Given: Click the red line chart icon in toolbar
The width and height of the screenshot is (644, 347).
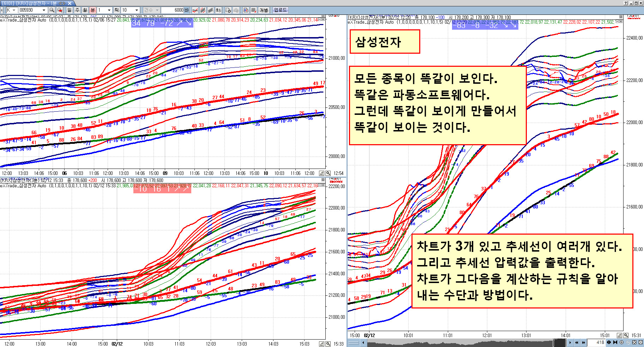Looking at the screenshot, I should [195, 10].
